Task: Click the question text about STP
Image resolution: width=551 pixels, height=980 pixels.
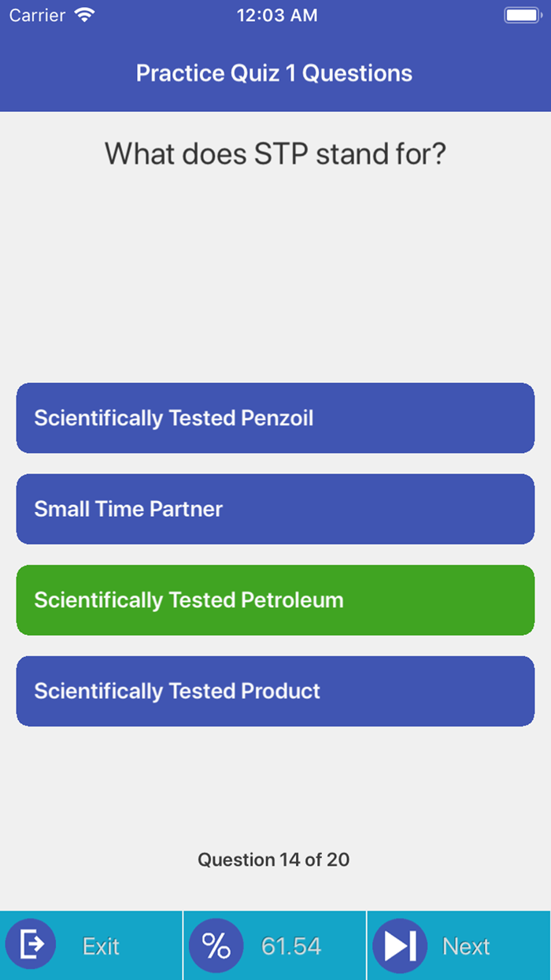Action: pyautogui.click(x=275, y=154)
